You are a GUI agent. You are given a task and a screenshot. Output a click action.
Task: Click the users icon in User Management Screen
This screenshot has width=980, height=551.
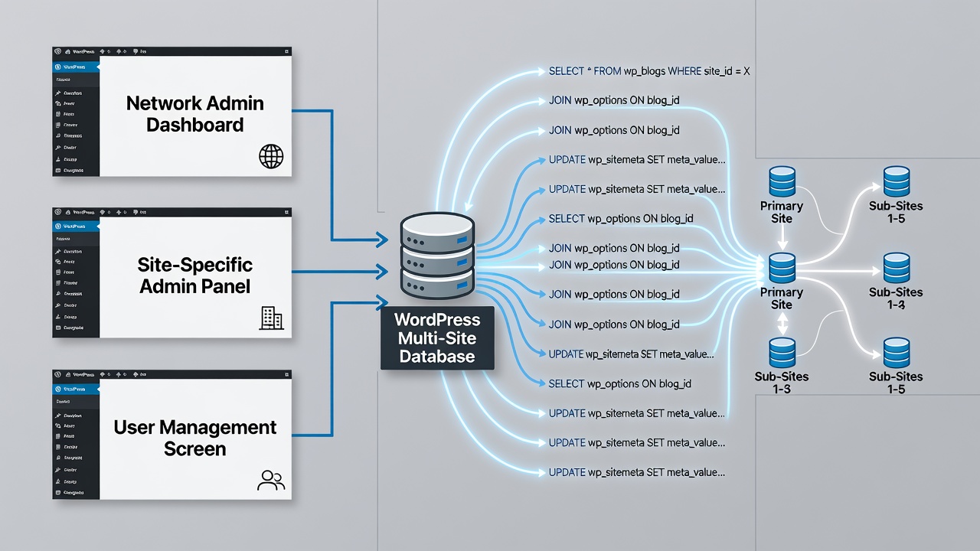click(271, 480)
